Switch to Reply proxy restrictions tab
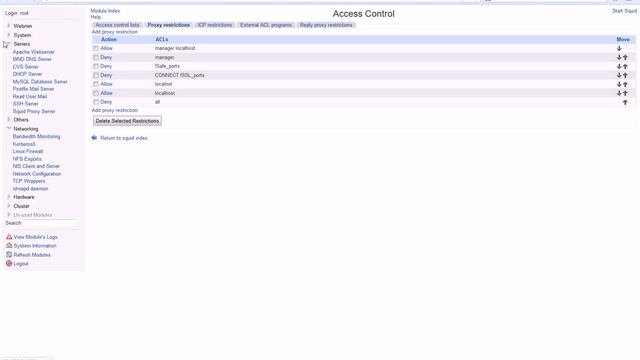 click(x=326, y=25)
